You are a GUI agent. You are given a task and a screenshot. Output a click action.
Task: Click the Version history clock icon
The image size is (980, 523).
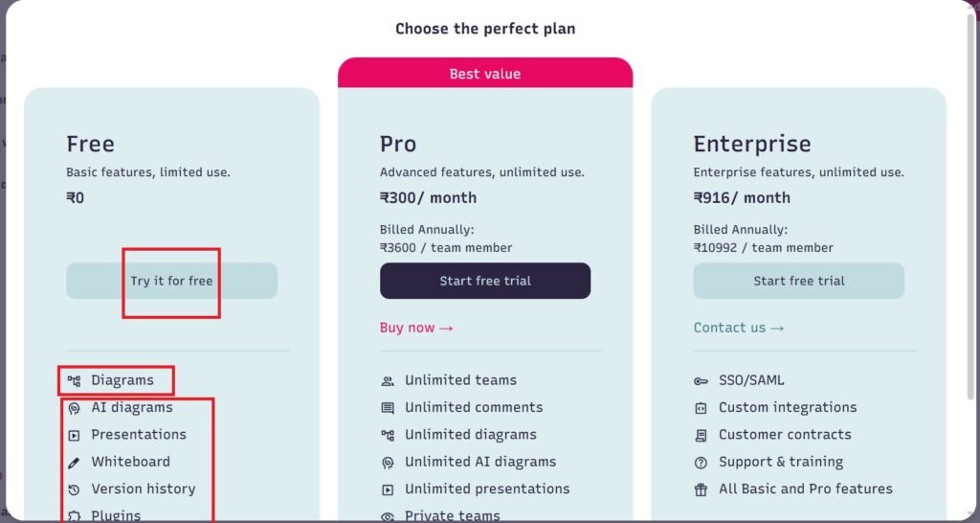point(74,489)
